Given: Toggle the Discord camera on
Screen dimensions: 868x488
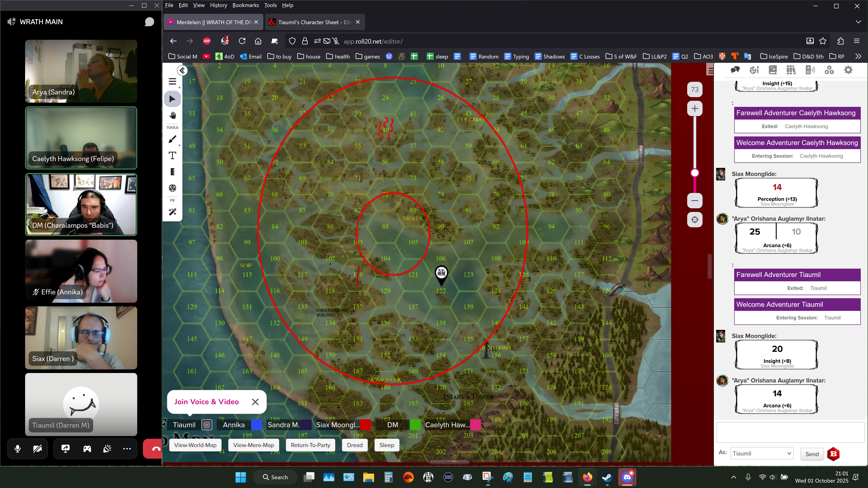Looking at the screenshot, I should (x=37, y=449).
